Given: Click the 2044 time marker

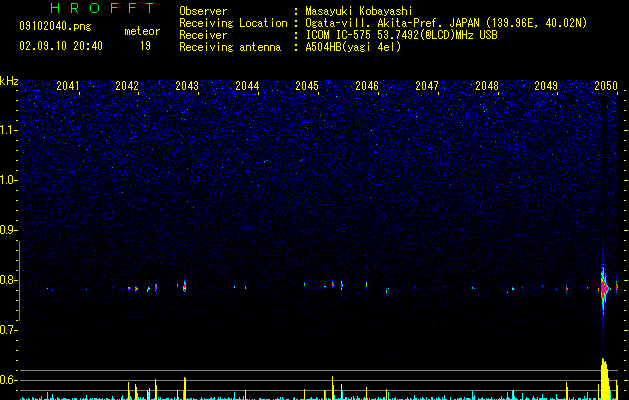Looking at the screenshot, I should (x=247, y=86).
